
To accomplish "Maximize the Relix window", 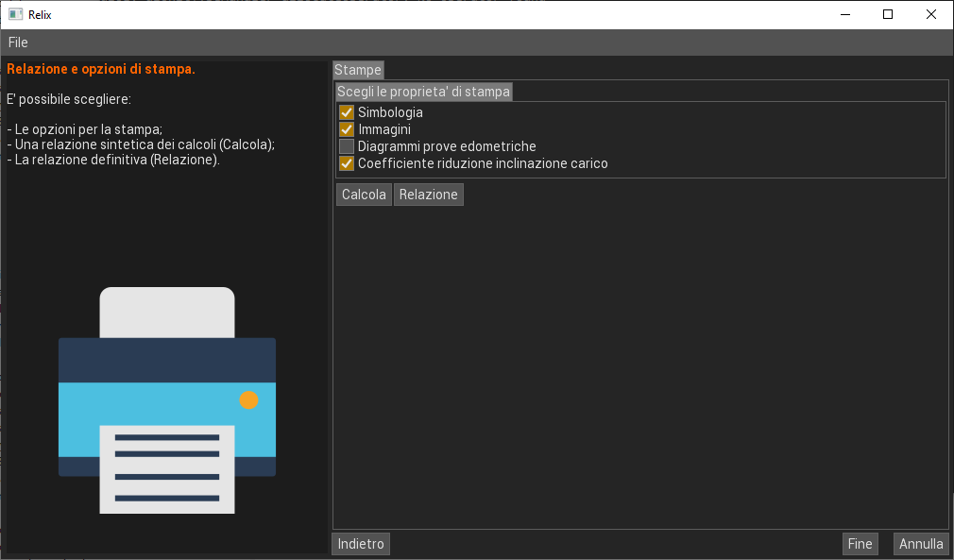I will [x=888, y=14].
